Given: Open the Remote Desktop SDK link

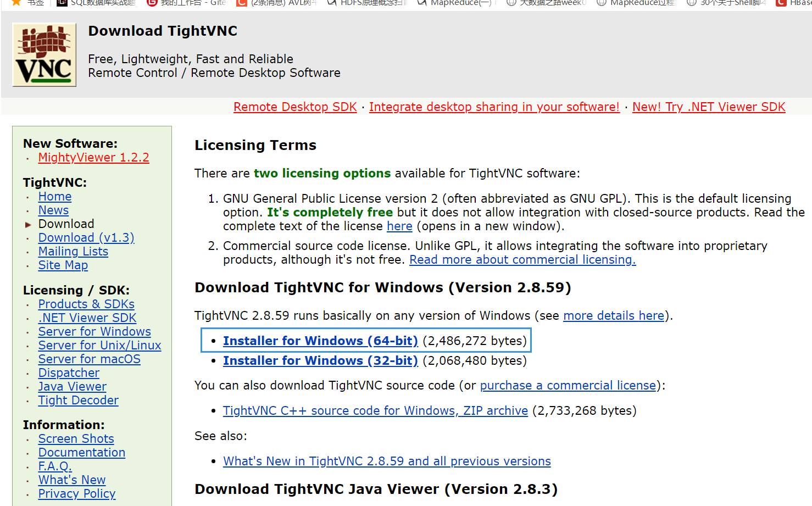Looking at the screenshot, I should tap(295, 107).
